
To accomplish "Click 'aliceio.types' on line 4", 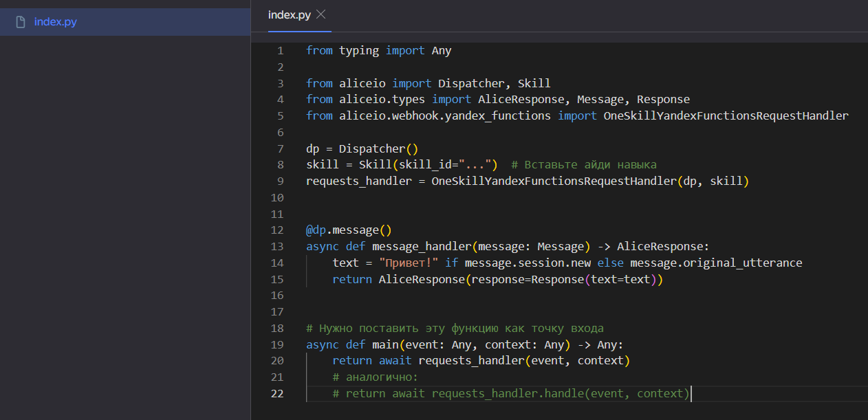I will pyautogui.click(x=382, y=100).
